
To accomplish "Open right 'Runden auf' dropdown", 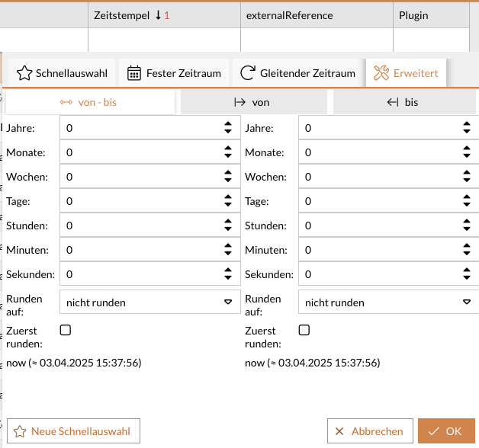I will (x=388, y=302).
